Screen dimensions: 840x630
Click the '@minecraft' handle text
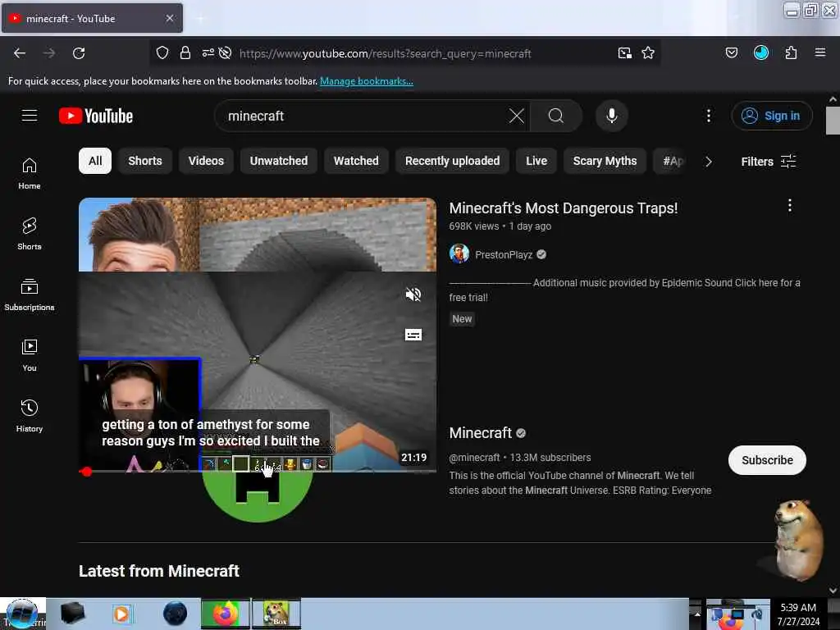click(474, 458)
